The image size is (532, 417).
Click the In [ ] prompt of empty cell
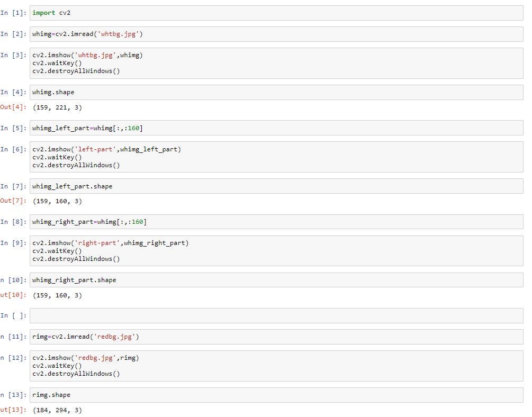click(14, 315)
